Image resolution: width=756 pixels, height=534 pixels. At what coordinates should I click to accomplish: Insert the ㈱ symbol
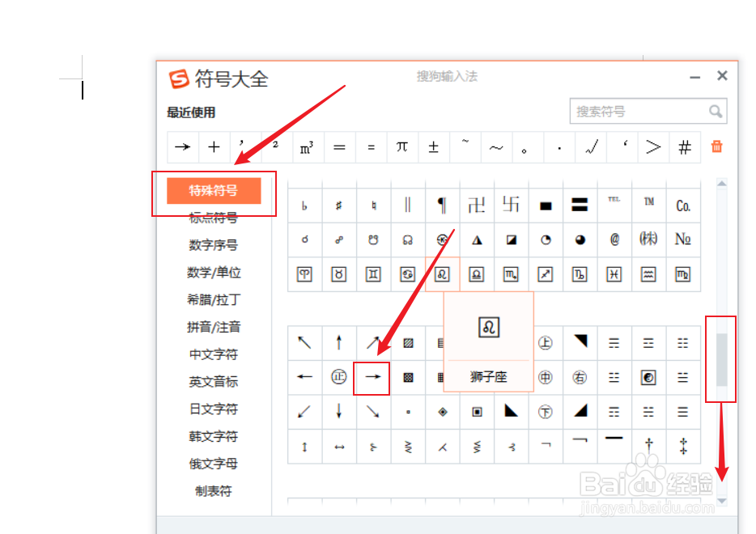pyautogui.click(x=649, y=239)
